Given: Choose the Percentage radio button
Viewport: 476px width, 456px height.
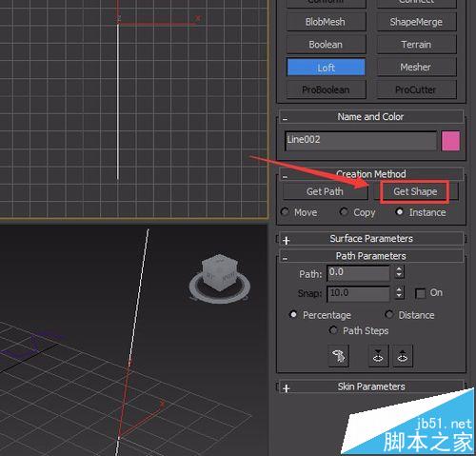Looking at the screenshot, I should [293, 314].
